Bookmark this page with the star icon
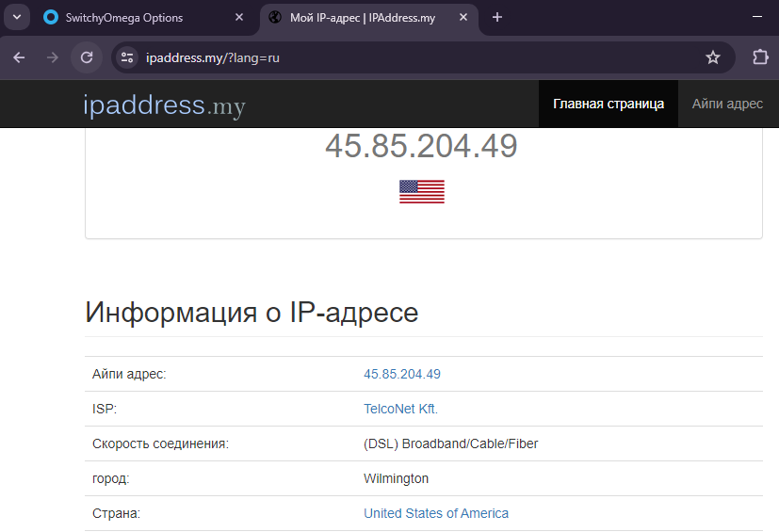Image resolution: width=779 pixels, height=532 pixels. point(713,57)
